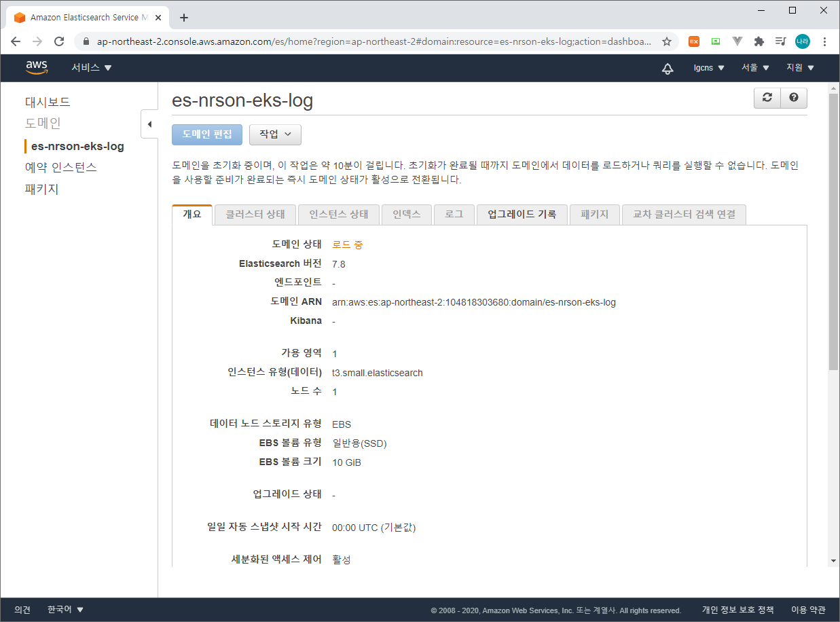840x622 pixels.
Task: Click the domain ARN value text
Action: pos(474,302)
